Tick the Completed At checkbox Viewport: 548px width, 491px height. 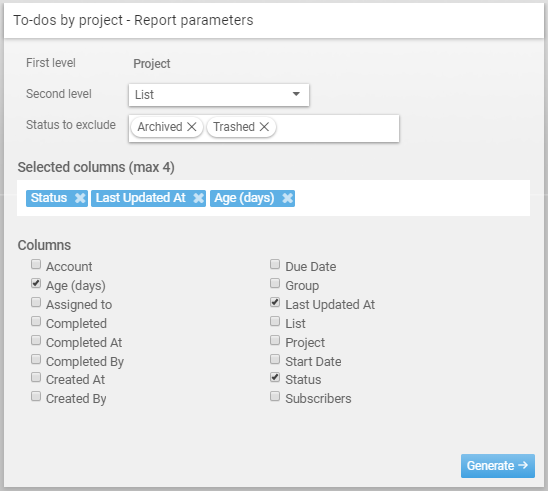coord(36,340)
